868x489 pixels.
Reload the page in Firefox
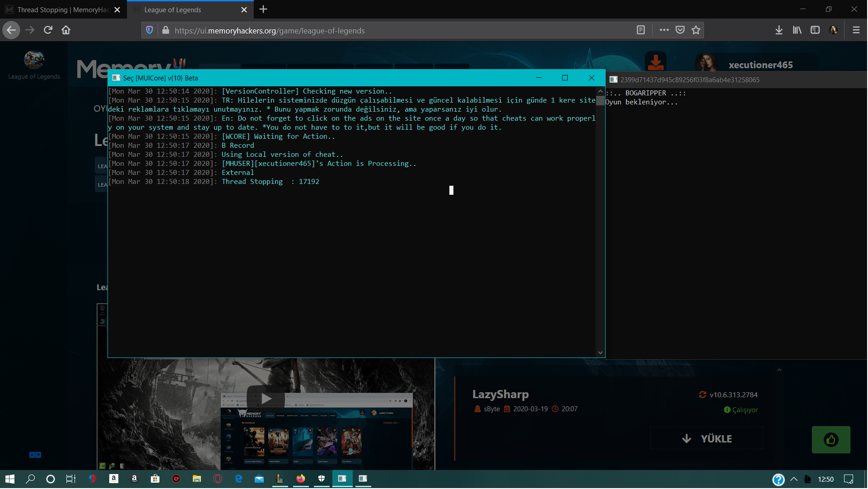point(48,30)
